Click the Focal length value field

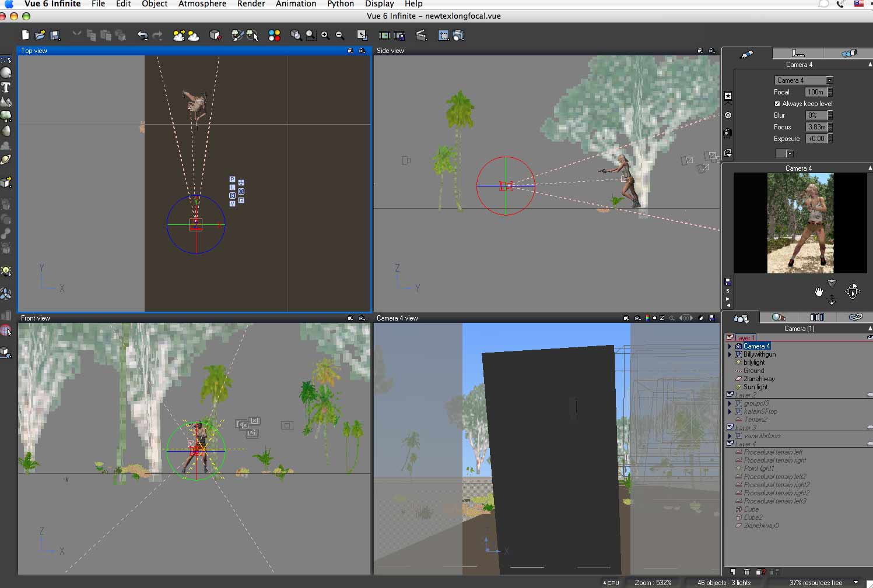coord(815,92)
